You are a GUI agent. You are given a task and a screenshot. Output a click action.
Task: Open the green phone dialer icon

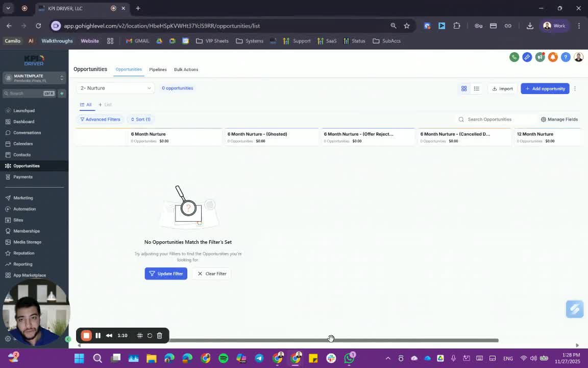point(514,57)
